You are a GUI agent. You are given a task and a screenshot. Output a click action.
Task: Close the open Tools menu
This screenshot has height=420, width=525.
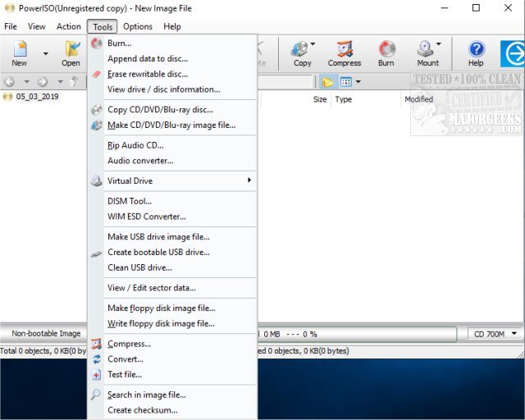pyautogui.click(x=103, y=27)
